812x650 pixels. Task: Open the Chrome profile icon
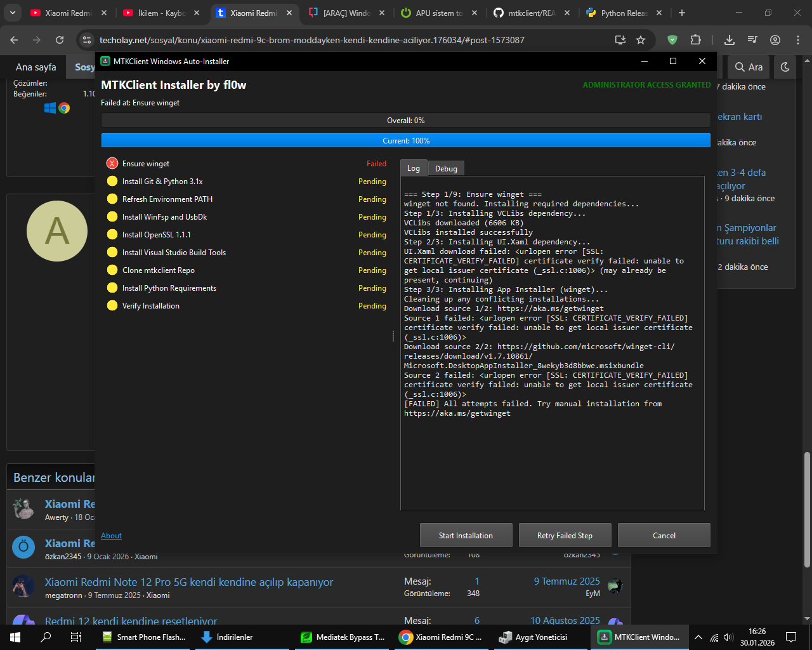775,40
